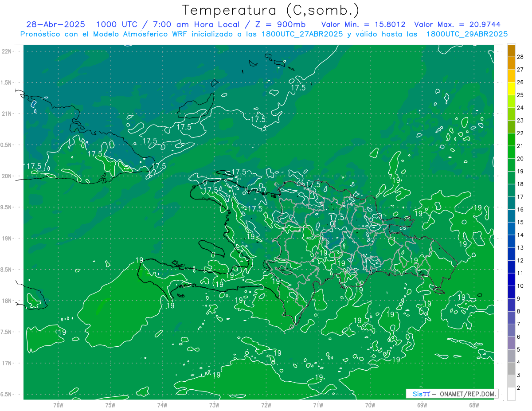Click the dark orange swatch above 28 in the legend
The width and height of the screenshot is (532, 411).
511,51
